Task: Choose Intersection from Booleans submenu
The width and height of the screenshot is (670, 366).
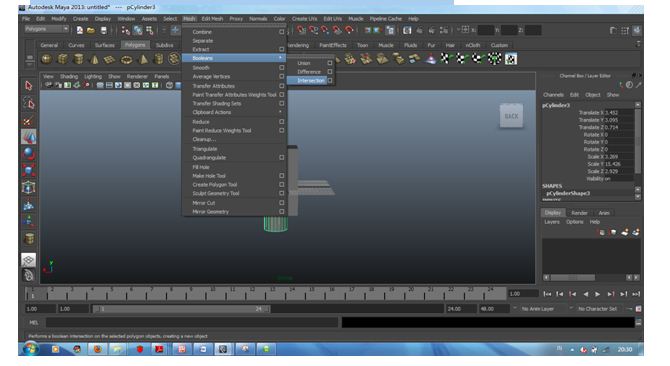Action: [311, 81]
